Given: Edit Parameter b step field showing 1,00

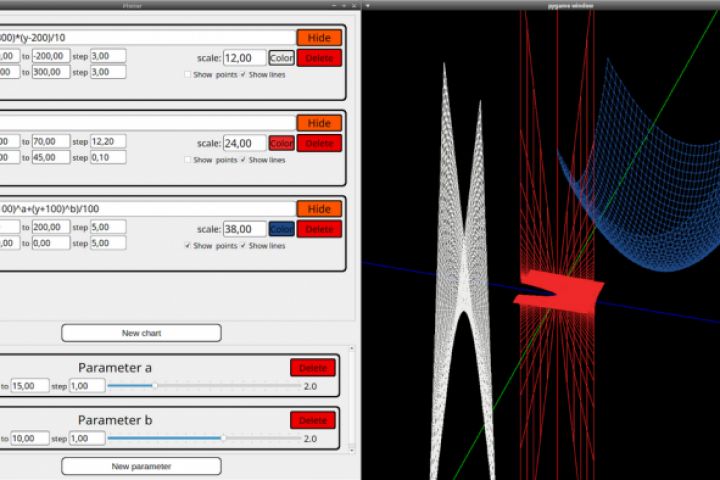Looking at the screenshot, I should click(x=87, y=438).
